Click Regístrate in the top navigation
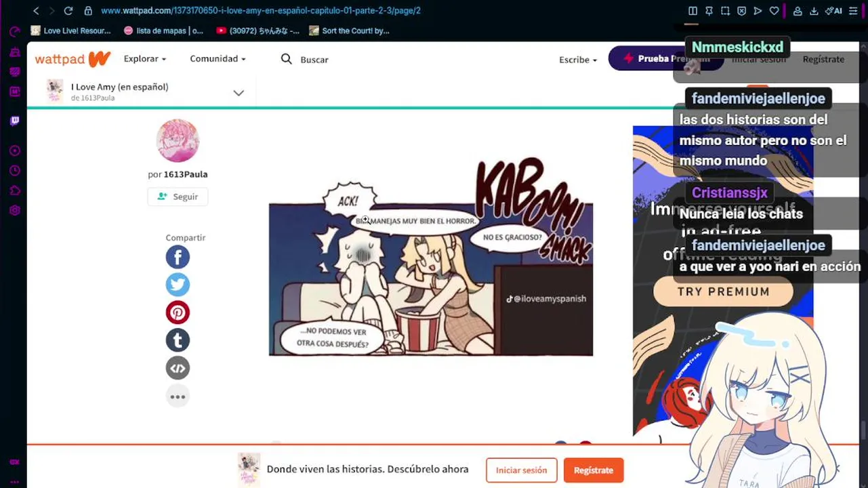This screenshot has height=488, width=868. coord(823,59)
